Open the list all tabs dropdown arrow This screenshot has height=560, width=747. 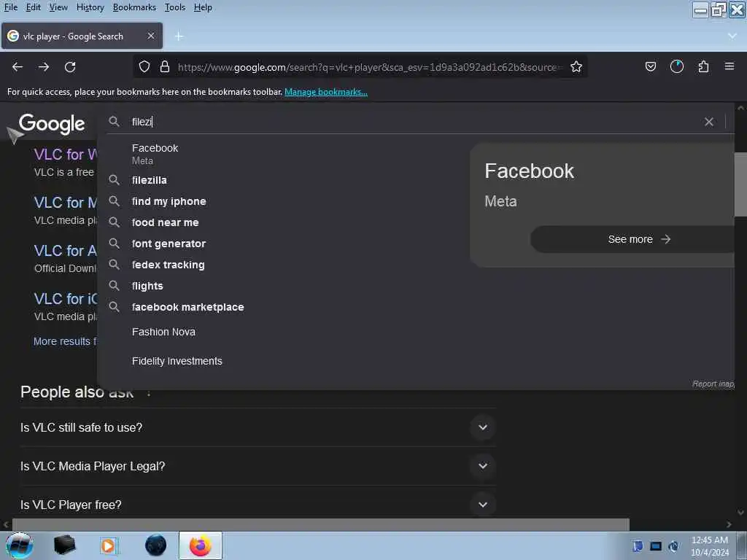(x=732, y=36)
